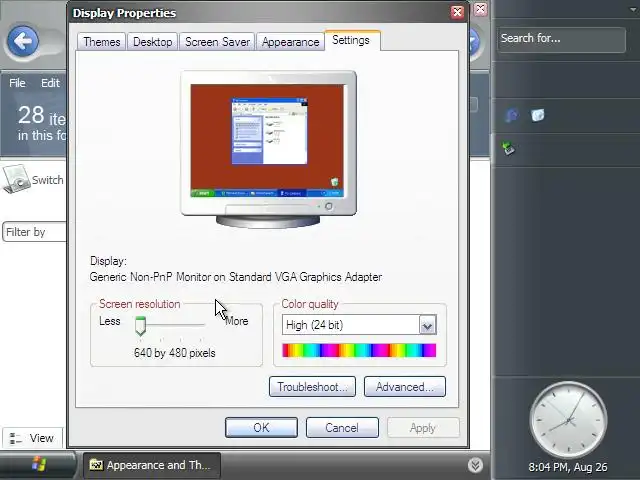Click the Generic Non-PnP Monitor display text
Viewport: 640px width, 480px height.
[x=236, y=277]
